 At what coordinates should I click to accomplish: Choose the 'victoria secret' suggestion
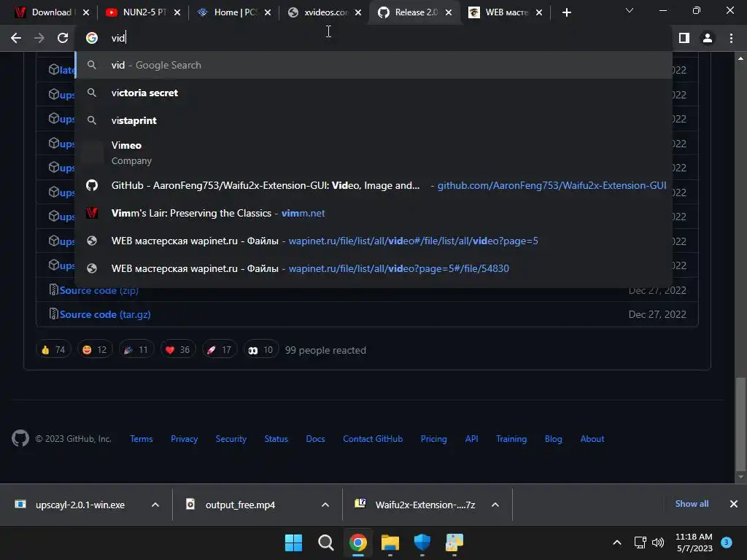click(x=374, y=93)
